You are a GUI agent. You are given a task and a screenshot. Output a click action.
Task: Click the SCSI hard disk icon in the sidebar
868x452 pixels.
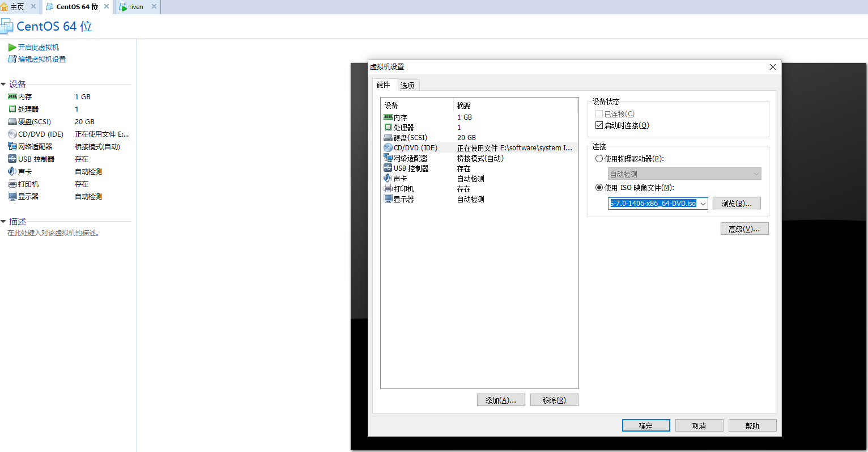coord(12,122)
